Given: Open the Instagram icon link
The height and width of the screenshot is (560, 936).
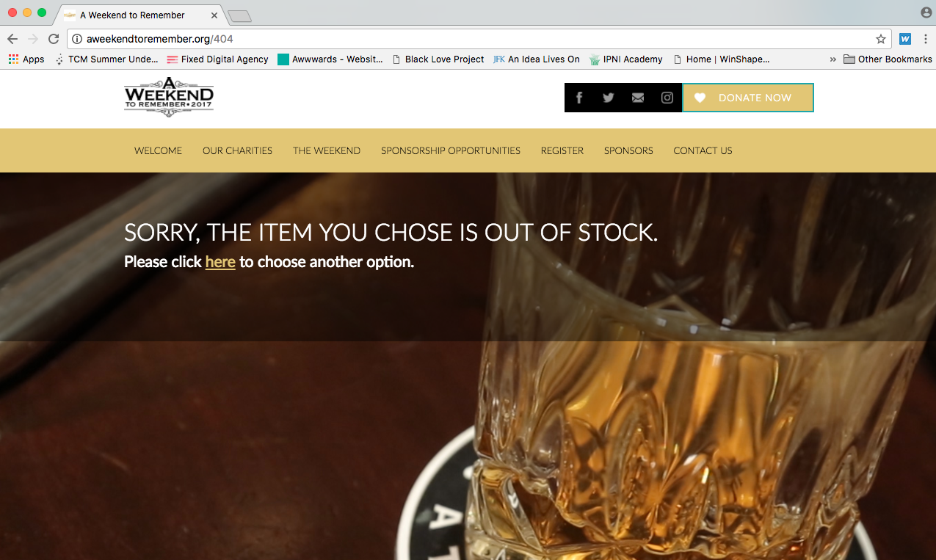Looking at the screenshot, I should coord(667,98).
